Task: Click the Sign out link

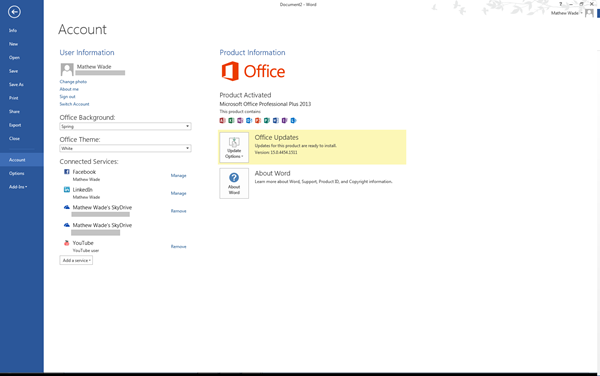Action: coord(67,96)
